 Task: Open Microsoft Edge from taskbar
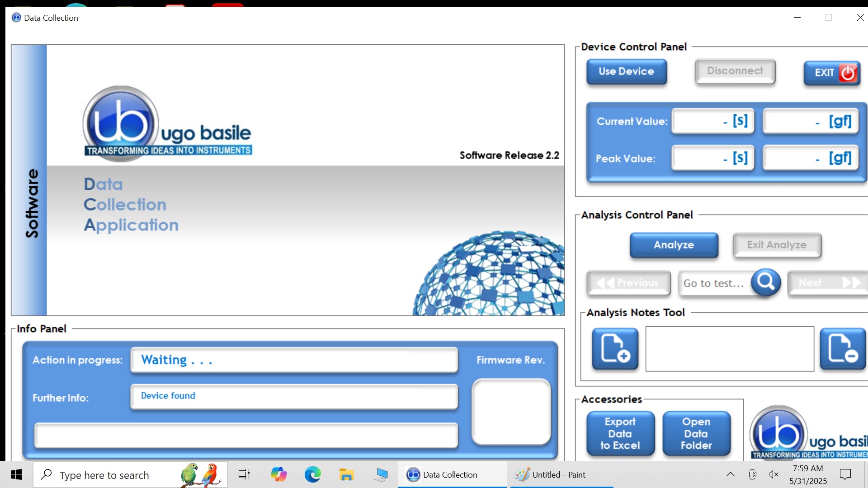[x=312, y=474]
